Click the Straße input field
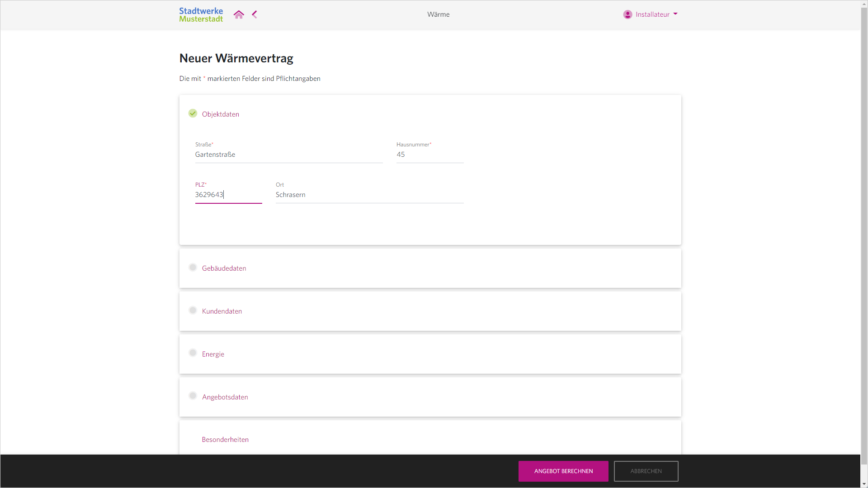868x488 pixels. point(288,155)
